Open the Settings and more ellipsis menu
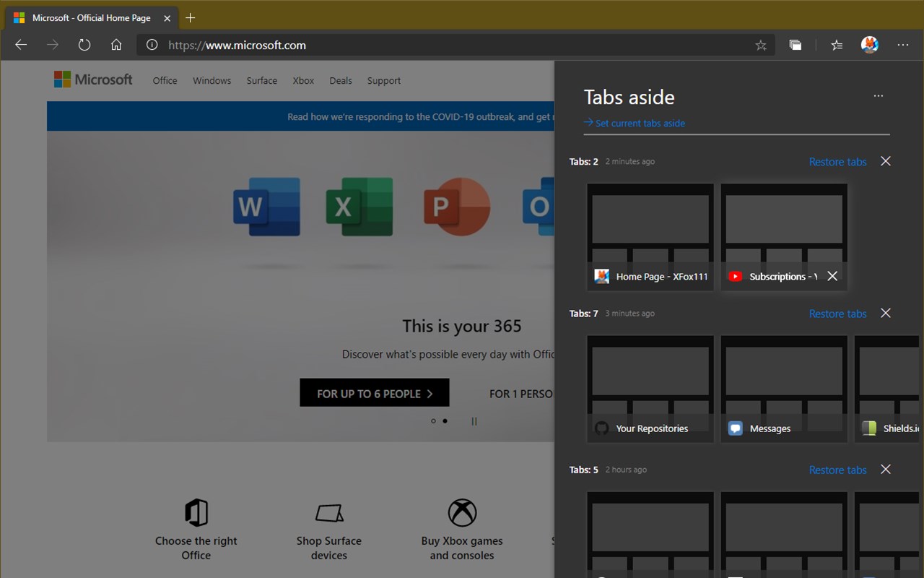924x578 pixels. coord(903,45)
